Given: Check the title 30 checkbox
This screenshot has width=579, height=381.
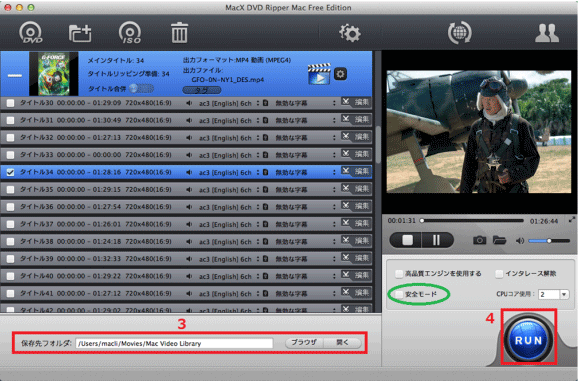Looking at the screenshot, I should click(x=10, y=103).
